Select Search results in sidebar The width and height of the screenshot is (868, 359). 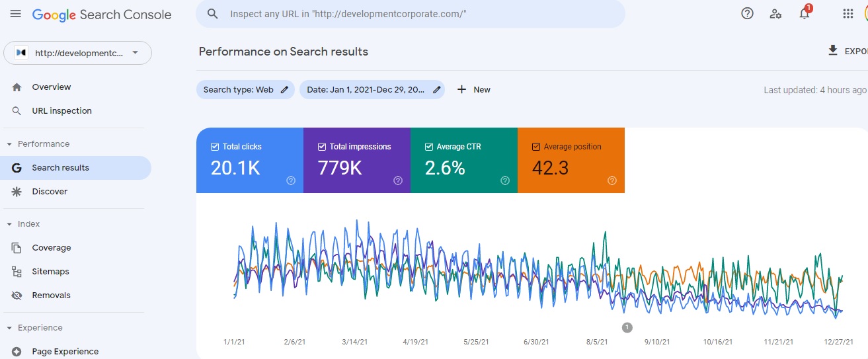pos(76,168)
